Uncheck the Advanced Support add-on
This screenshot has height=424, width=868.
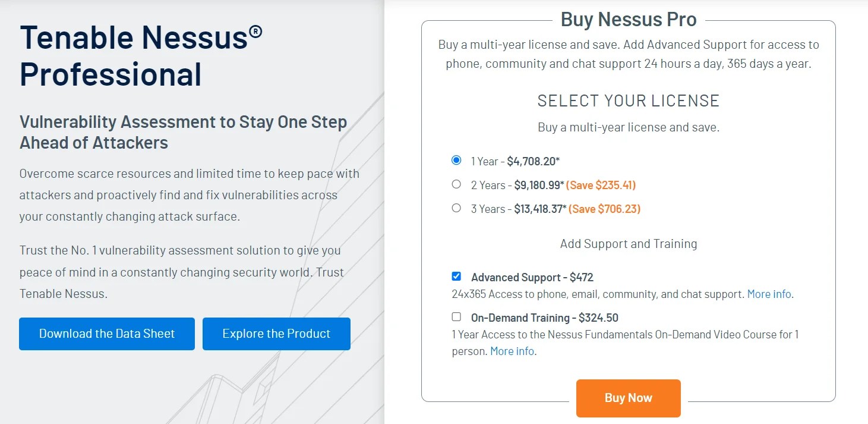pos(456,276)
